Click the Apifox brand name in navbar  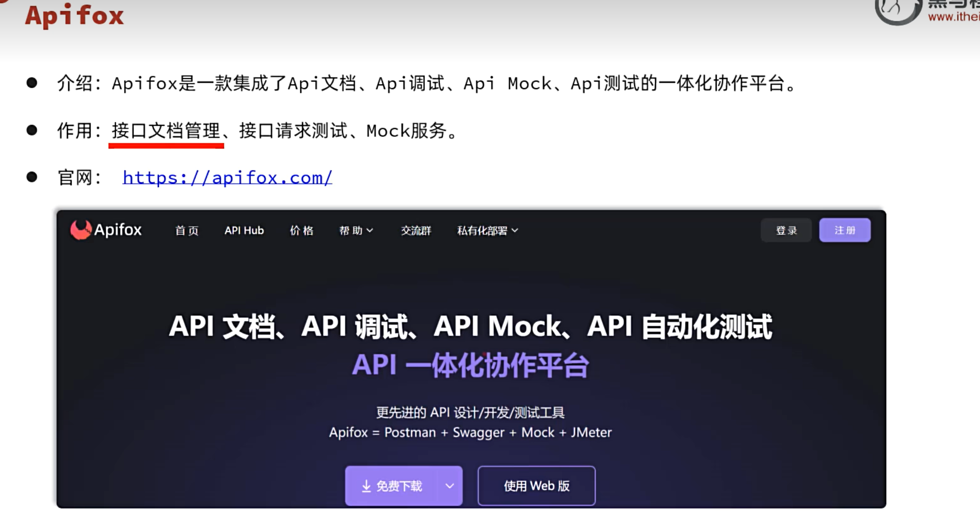pos(118,230)
